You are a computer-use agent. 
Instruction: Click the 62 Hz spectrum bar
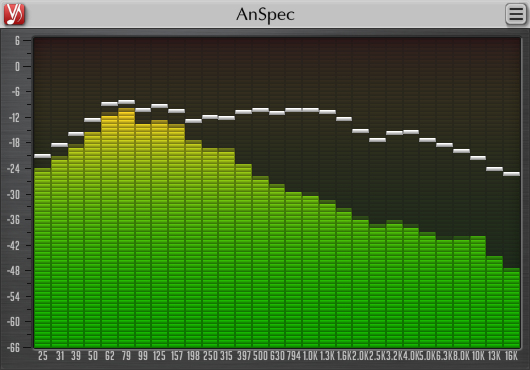click(x=110, y=232)
